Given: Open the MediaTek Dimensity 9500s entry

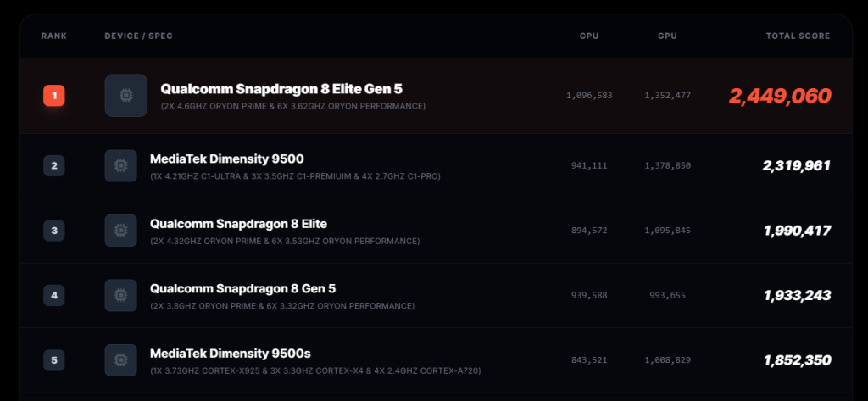Looking at the screenshot, I should tap(229, 353).
